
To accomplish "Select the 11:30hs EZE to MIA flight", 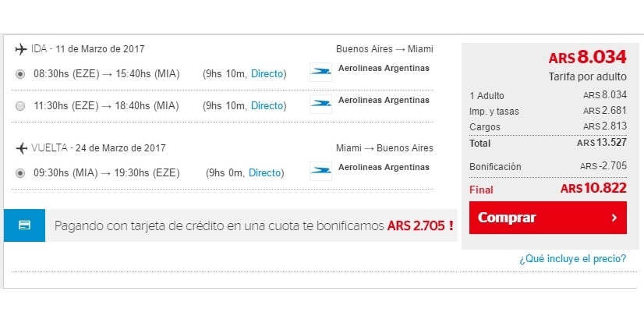I will 20,105.
